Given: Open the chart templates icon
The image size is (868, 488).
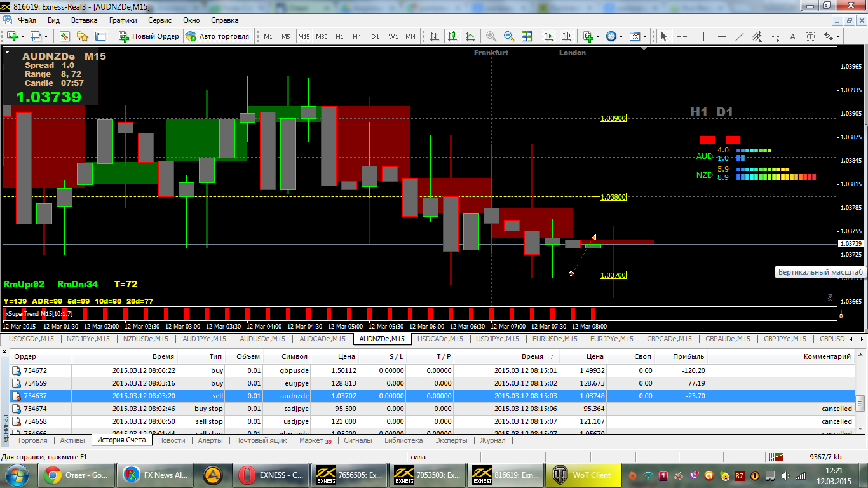Looking at the screenshot, I should click(x=635, y=36).
